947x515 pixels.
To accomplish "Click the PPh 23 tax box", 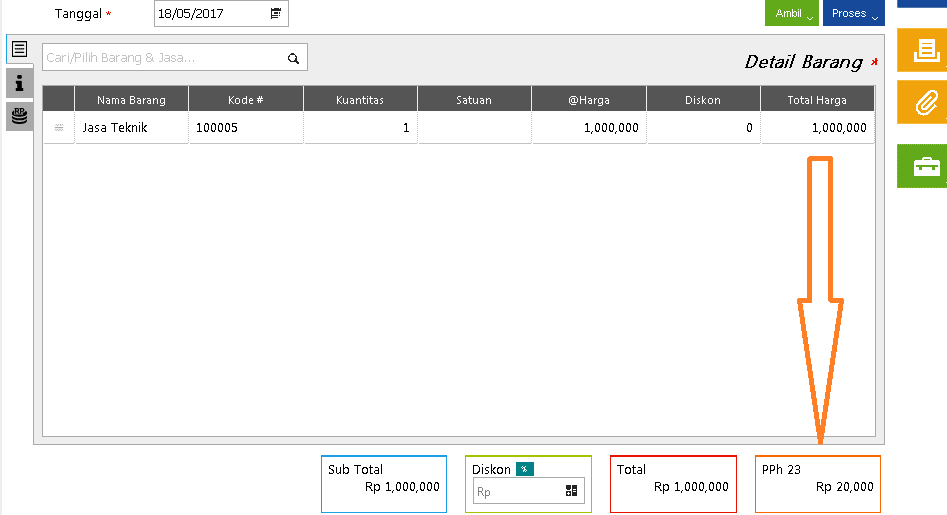I will point(817,484).
